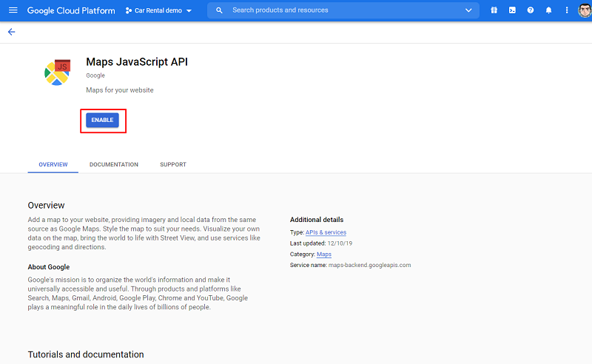
Task: Click the Tutorials and documentation heading
Action: click(x=86, y=354)
